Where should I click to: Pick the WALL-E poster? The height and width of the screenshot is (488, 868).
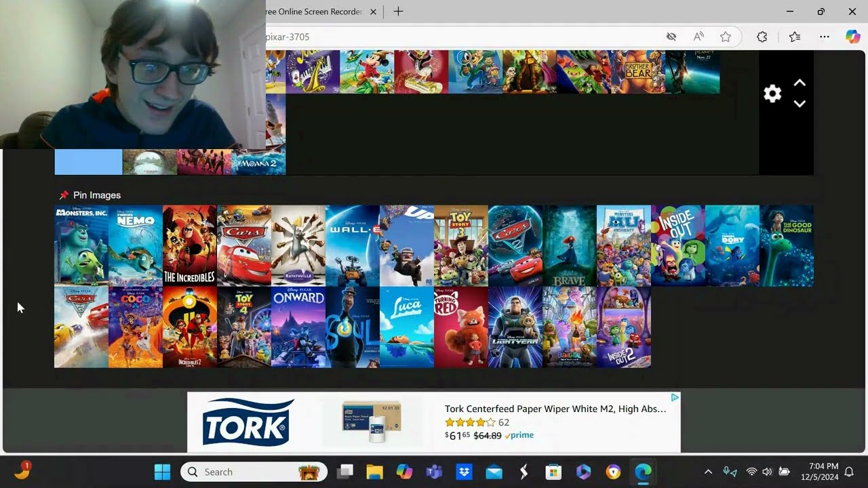coord(353,246)
